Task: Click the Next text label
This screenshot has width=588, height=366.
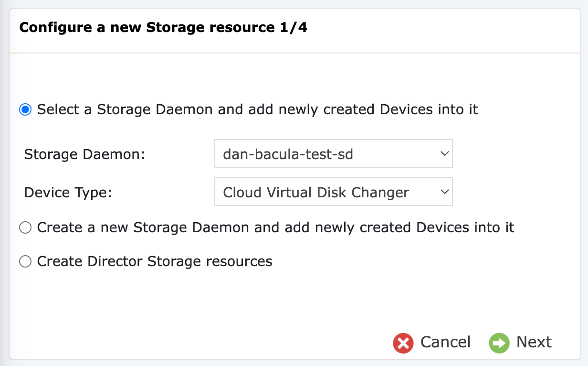Action: click(x=534, y=342)
